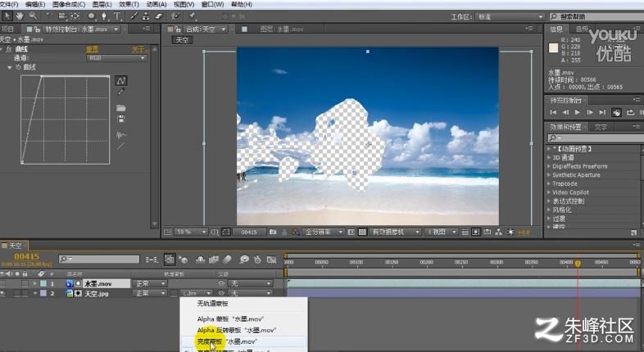Open blend mode dropdown for 水墨.mov

pyautogui.click(x=150, y=283)
